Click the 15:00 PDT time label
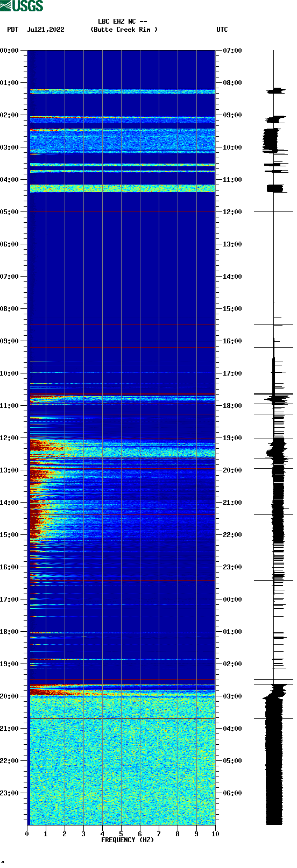This screenshot has height=868, width=297. tap(10, 535)
